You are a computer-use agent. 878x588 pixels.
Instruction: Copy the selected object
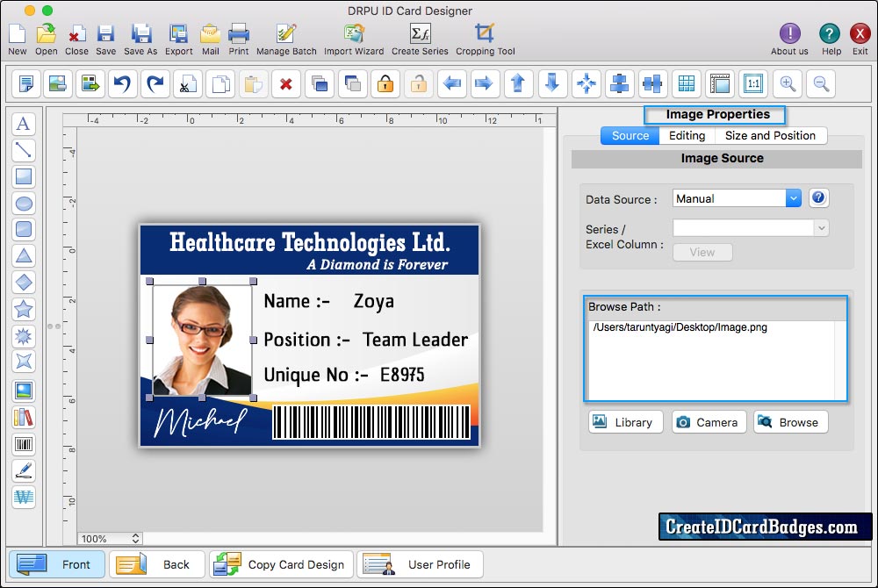click(220, 84)
